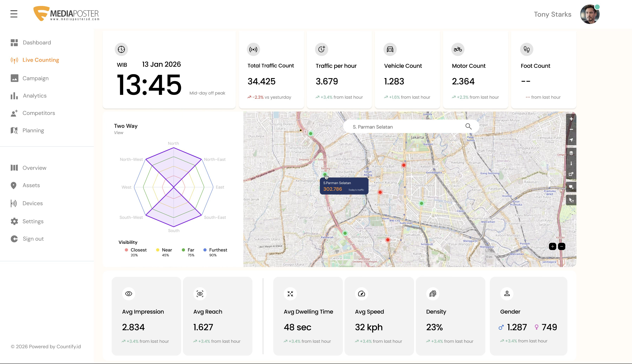
Task: Click the map search field
Action: 411,127
